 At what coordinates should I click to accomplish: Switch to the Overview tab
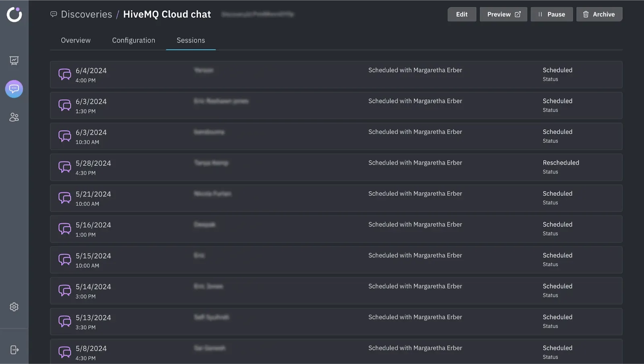[x=75, y=40]
